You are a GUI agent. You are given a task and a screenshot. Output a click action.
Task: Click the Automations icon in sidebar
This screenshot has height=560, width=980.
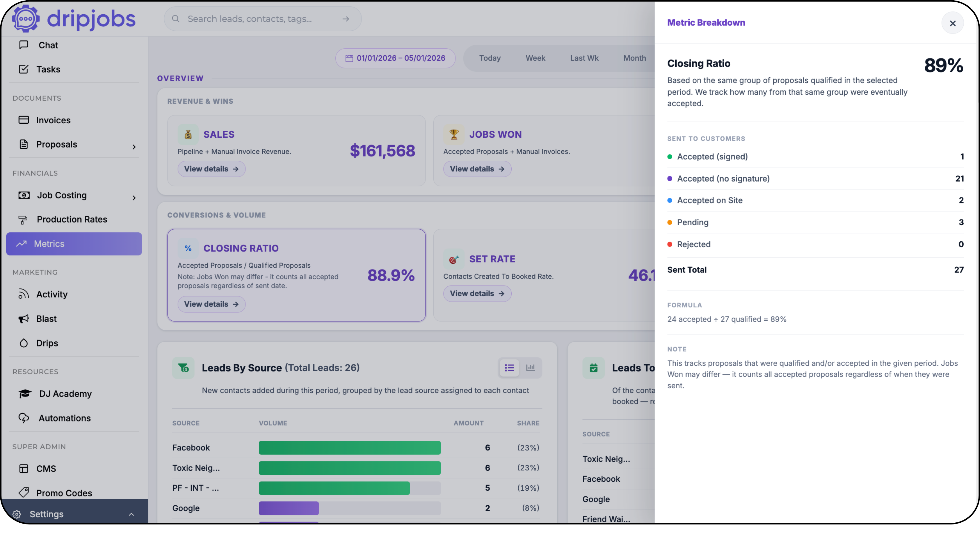24,418
